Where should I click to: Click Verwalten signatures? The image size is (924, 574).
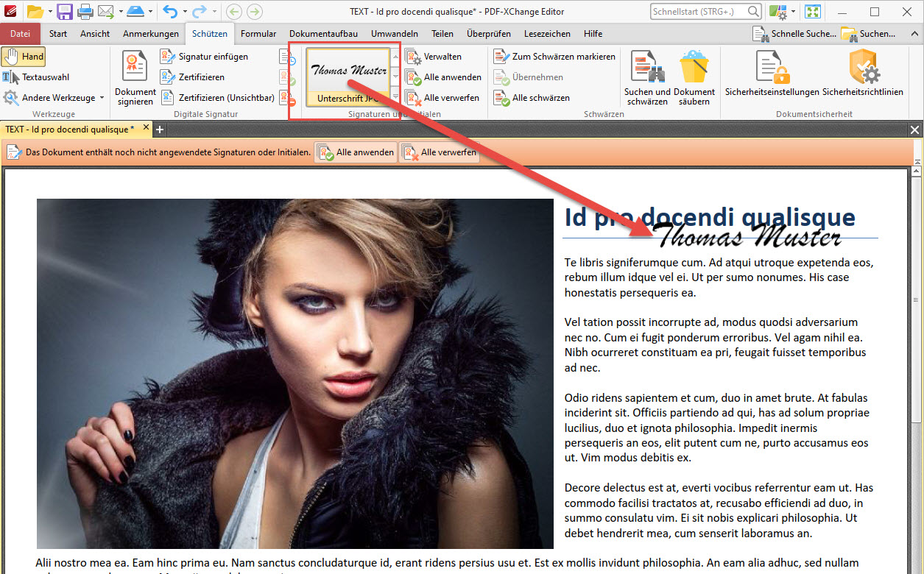pyautogui.click(x=434, y=57)
